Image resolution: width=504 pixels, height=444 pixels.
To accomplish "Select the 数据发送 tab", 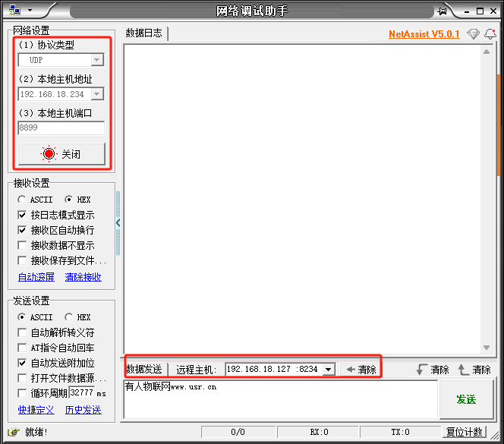I will pos(144,370).
